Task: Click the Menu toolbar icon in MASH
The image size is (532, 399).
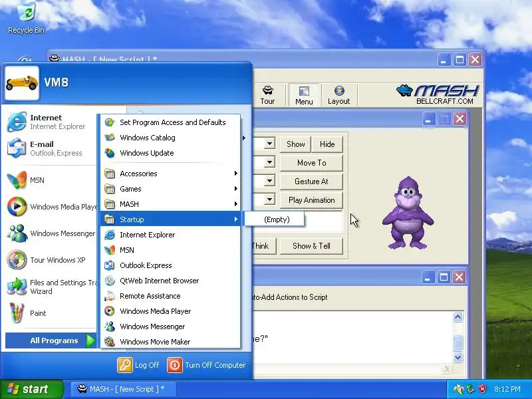Action: [x=304, y=95]
